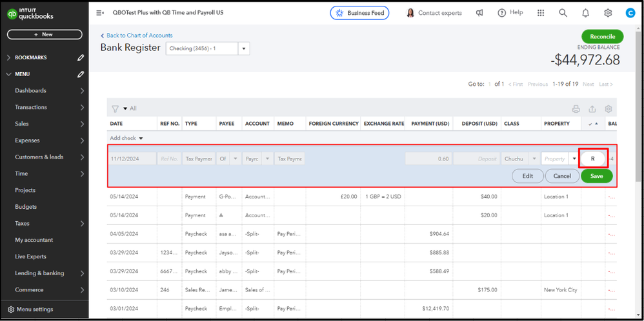644x321 pixels.
Task: Open the settings gear in the top bar
Action: (x=608, y=13)
